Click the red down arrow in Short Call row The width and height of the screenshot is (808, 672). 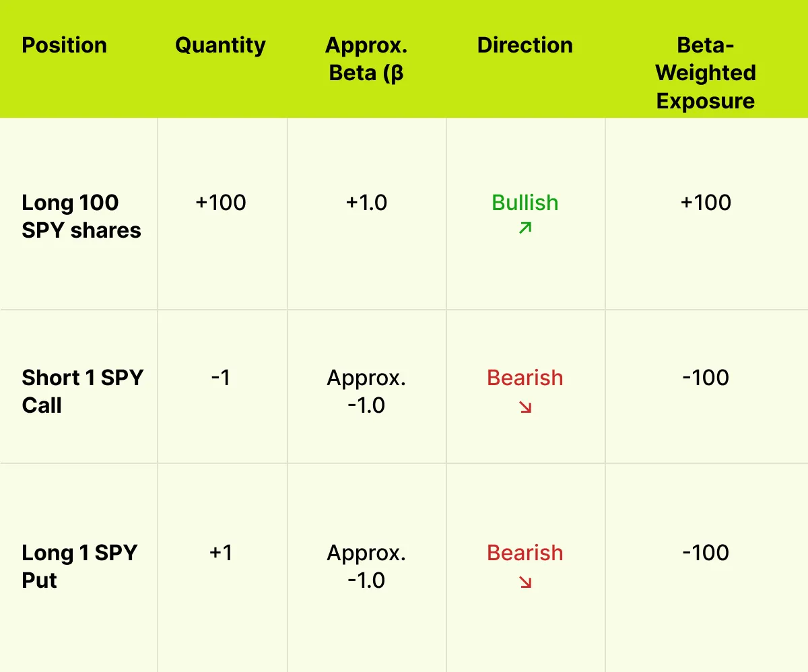(525, 407)
